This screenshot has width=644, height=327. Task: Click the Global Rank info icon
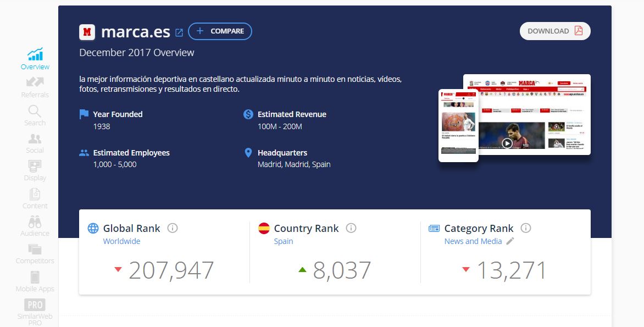click(x=173, y=228)
